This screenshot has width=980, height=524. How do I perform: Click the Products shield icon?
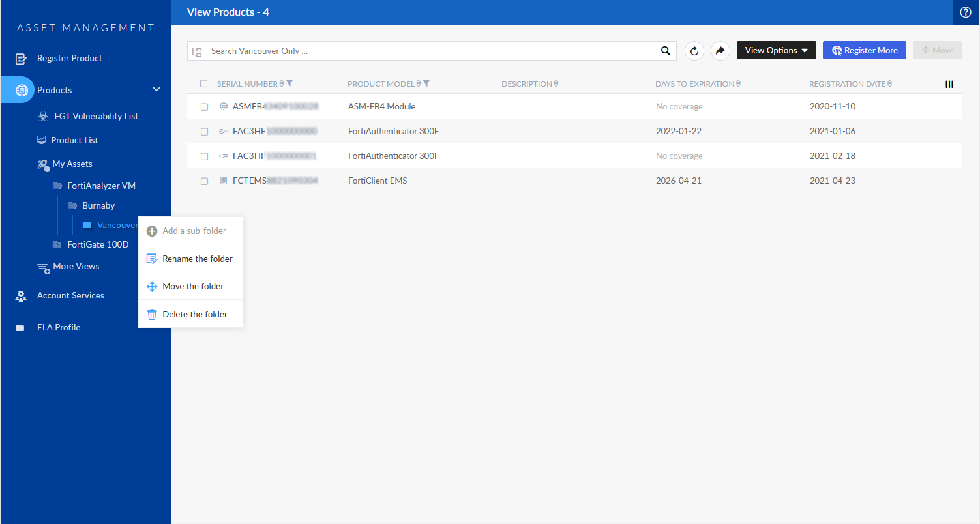click(x=21, y=90)
